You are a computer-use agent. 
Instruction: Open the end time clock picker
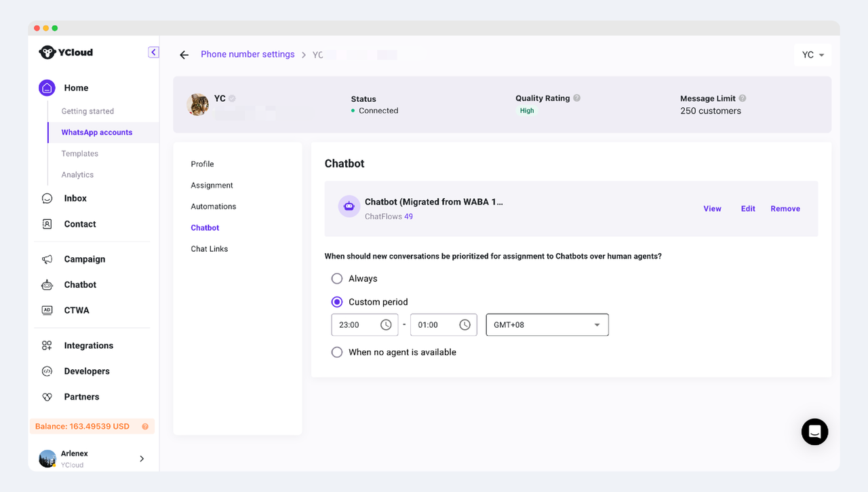coord(465,325)
